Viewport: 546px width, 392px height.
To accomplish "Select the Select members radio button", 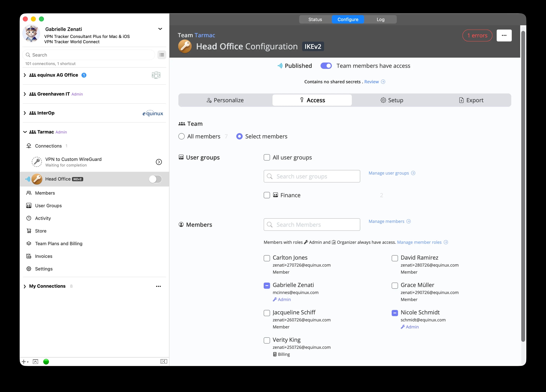I will pos(239,137).
